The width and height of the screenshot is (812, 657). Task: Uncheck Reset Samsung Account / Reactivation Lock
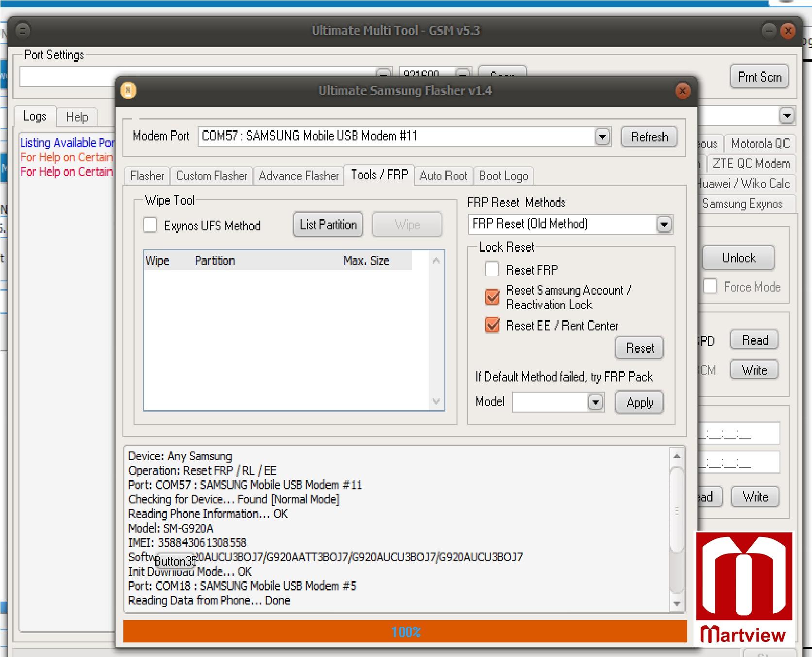[x=492, y=297]
